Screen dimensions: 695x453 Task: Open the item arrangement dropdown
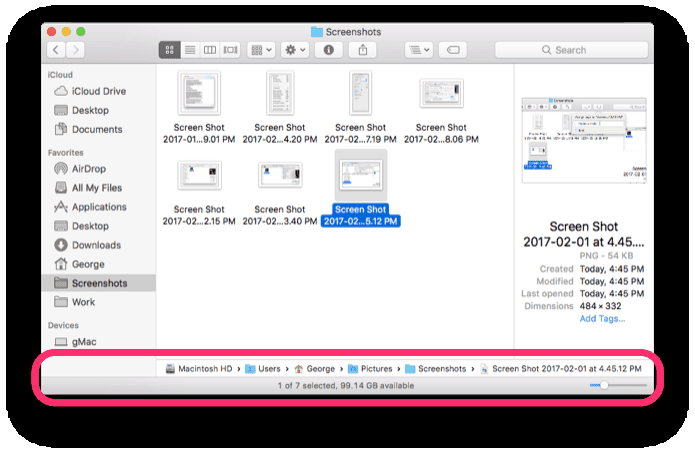tap(262, 50)
